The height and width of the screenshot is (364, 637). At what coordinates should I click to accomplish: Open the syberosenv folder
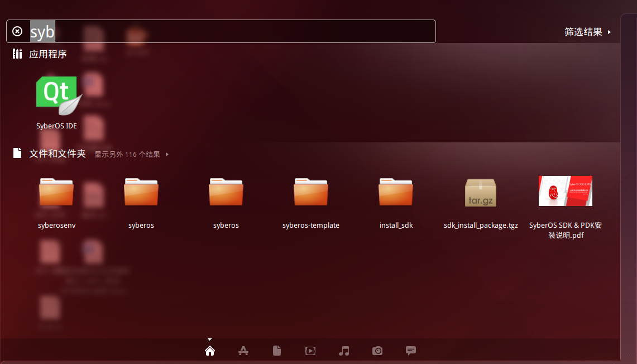56,191
